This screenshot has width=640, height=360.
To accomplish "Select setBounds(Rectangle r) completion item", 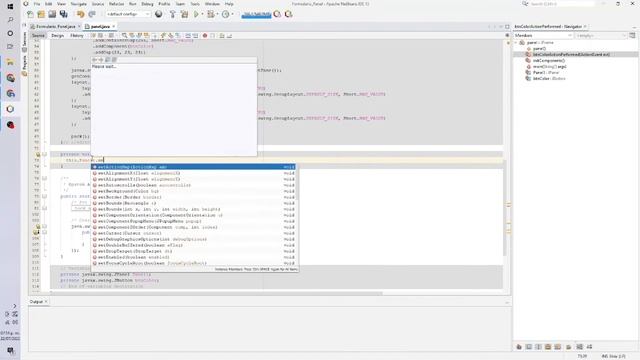I will [x=193, y=203].
